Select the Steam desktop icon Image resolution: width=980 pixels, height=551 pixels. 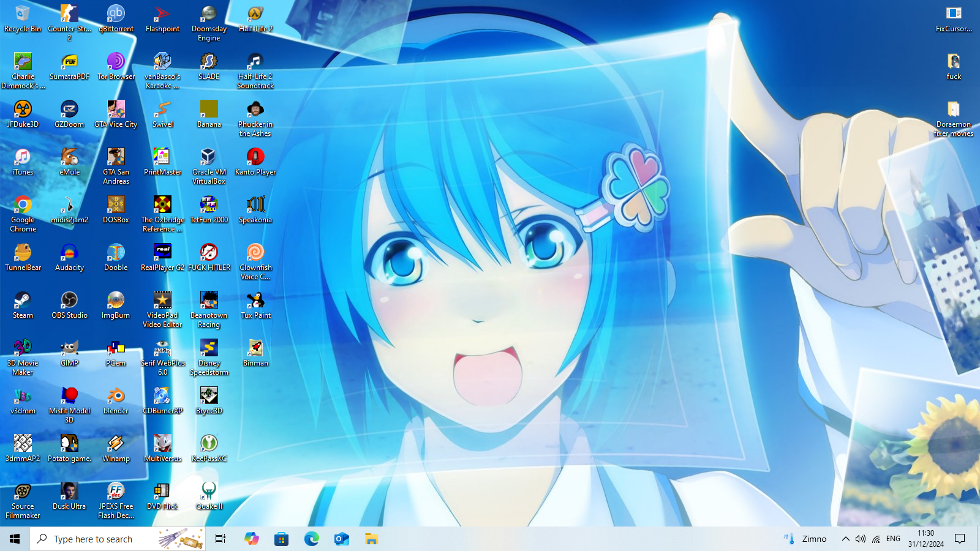point(23,305)
